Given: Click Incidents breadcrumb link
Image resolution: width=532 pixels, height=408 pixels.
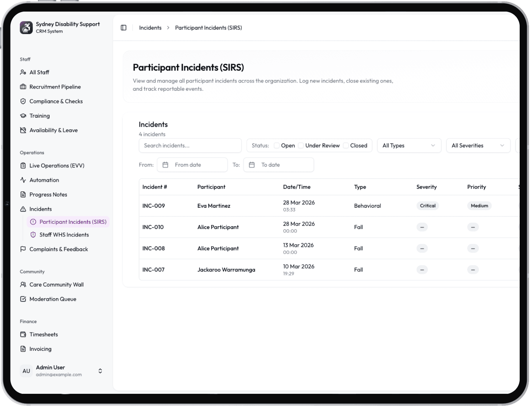Looking at the screenshot, I should (x=150, y=28).
